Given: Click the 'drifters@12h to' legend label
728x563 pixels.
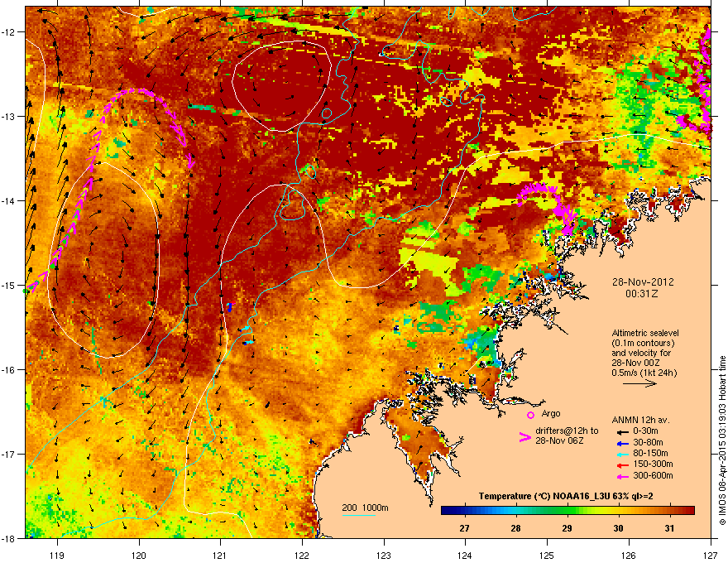Looking at the screenshot, I should pyautogui.click(x=567, y=431).
